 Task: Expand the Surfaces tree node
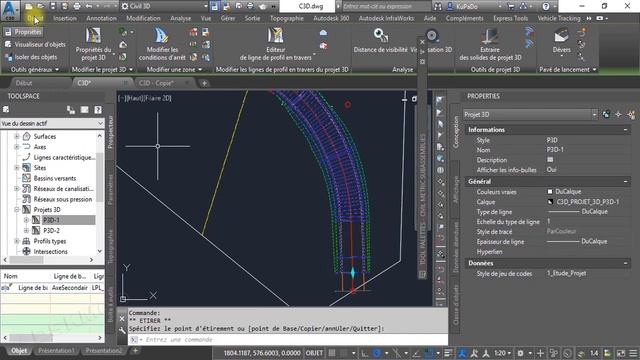(x=17, y=136)
